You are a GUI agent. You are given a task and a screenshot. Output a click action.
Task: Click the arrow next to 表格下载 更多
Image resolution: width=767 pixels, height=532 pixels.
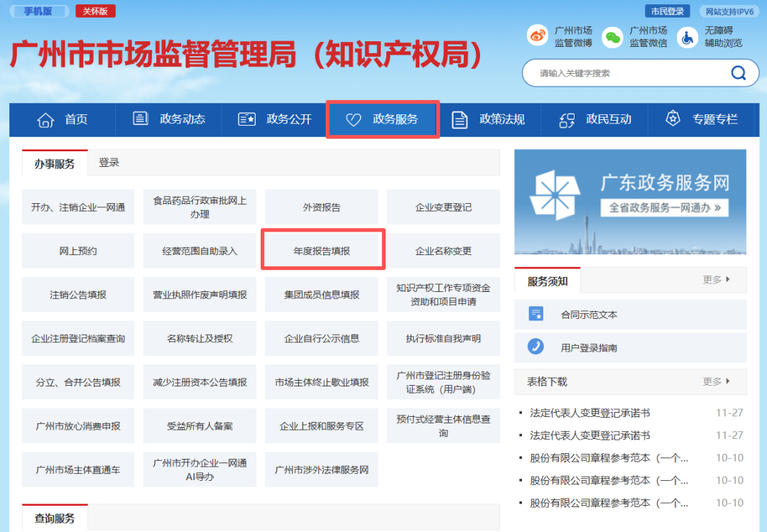728,381
